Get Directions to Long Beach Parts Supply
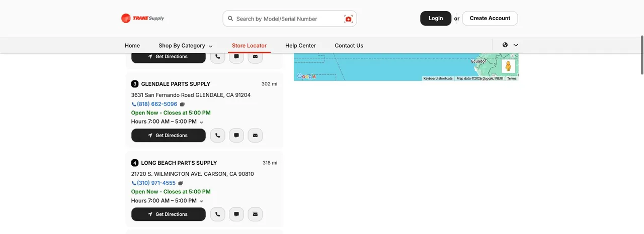The height and width of the screenshot is (234, 644). pos(169,214)
